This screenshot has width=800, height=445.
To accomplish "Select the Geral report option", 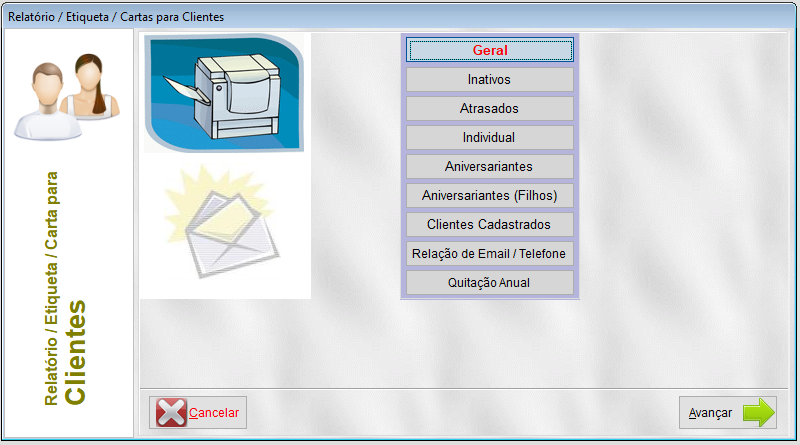I will pos(489,50).
